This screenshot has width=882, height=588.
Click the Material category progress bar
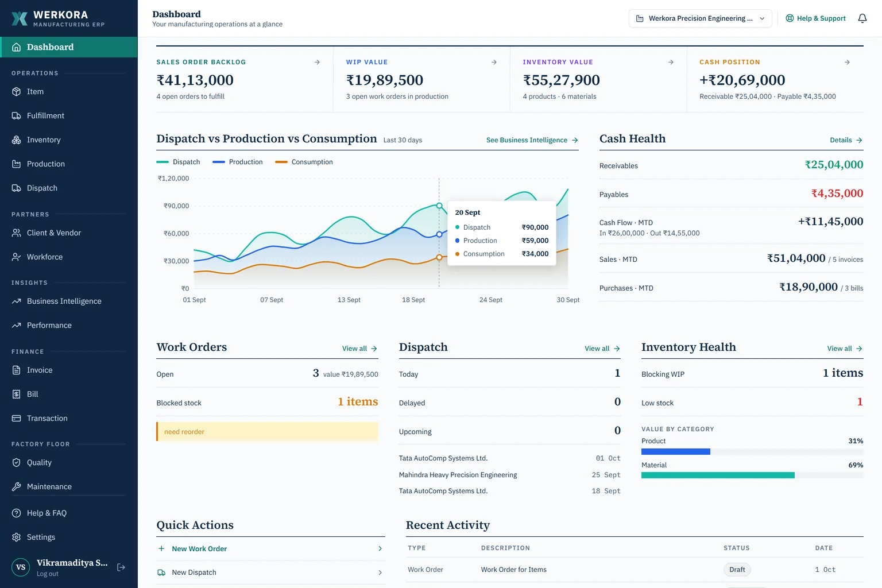point(752,475)
